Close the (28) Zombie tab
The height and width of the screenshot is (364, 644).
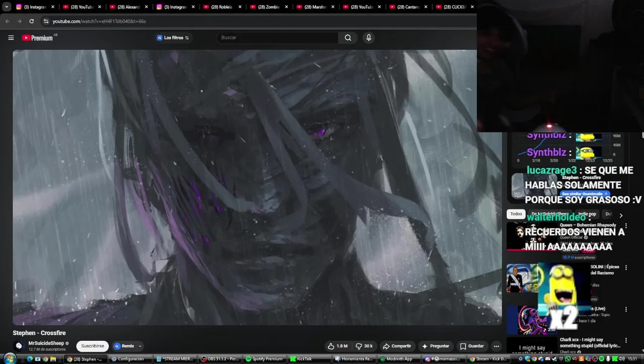[x=286, y=7]
